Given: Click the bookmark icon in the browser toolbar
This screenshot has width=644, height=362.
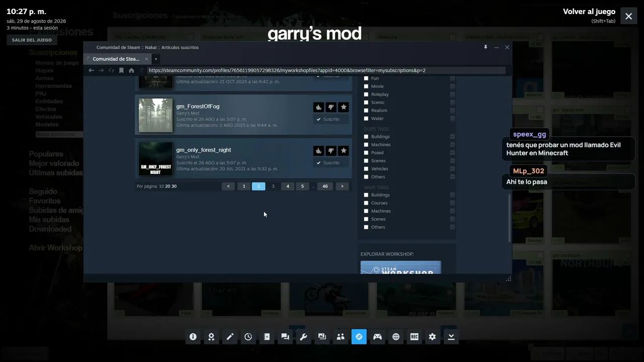Looking at the screenshot, I should 121,70.
